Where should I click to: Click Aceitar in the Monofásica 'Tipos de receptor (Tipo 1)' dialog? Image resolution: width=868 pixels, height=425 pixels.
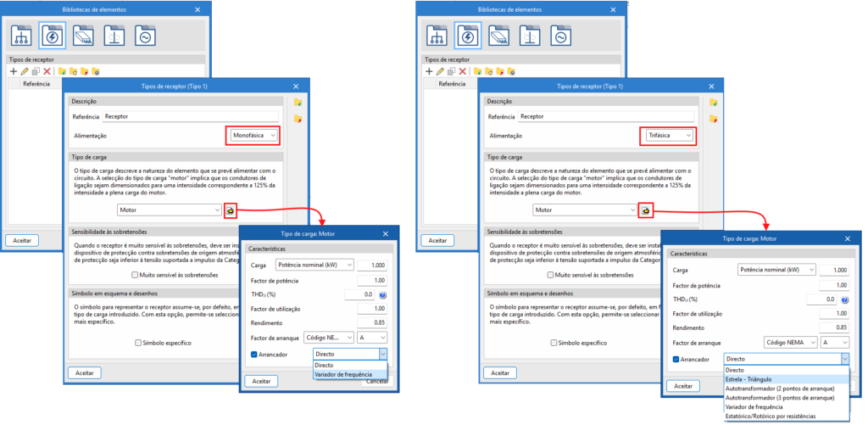[x=85, y=373]
